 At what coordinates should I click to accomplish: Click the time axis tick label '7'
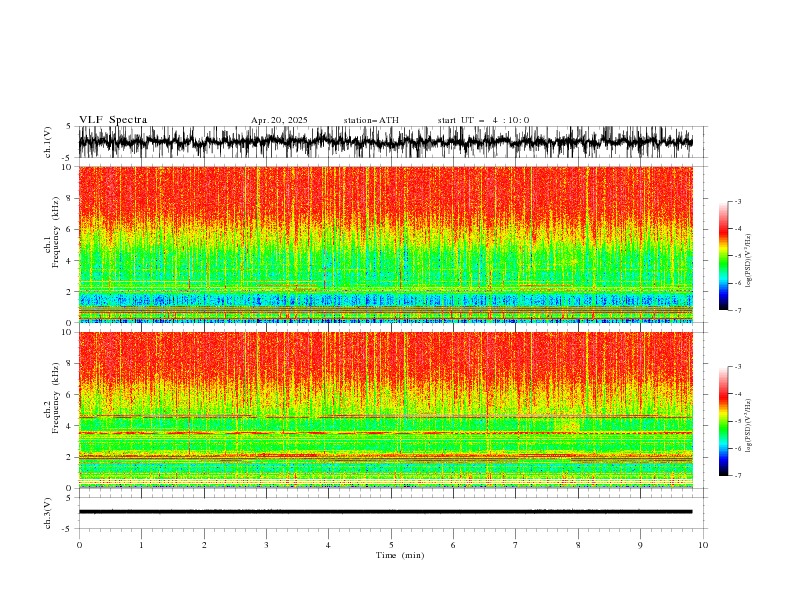coord(516,545)
